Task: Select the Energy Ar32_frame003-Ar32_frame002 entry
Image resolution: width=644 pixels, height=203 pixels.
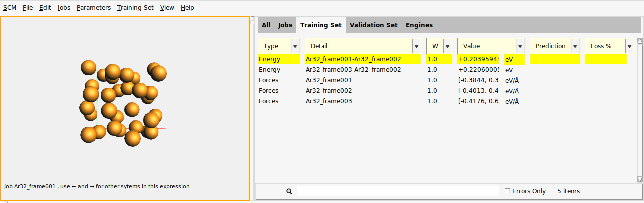Action: pos(352,70)
